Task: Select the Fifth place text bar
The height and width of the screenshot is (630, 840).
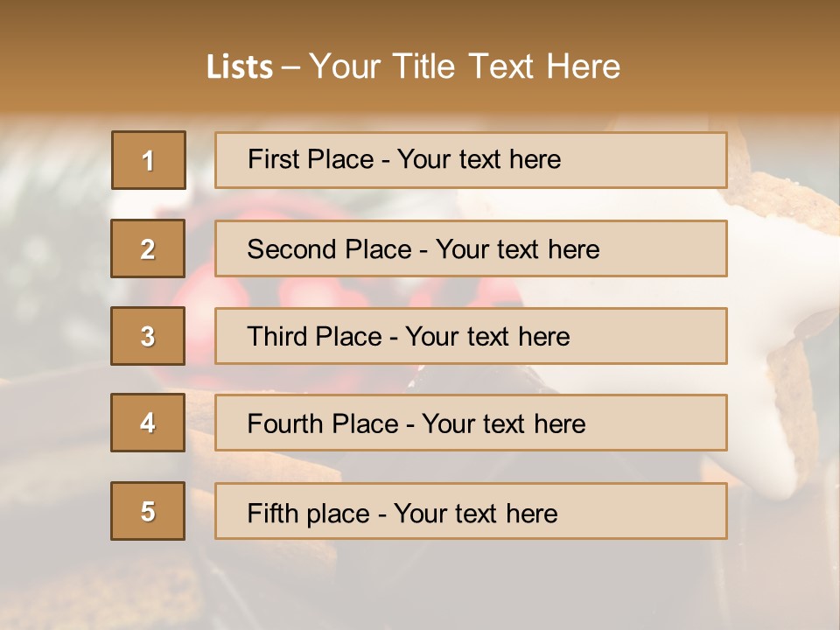Action: [471, 511]
